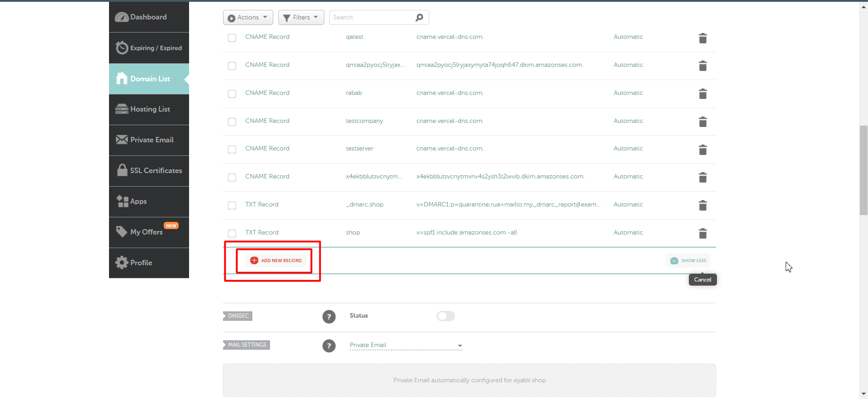
Task: Open Expiring / Expired sidebar item
Action: pyautogui.click(x=149, y=48)
